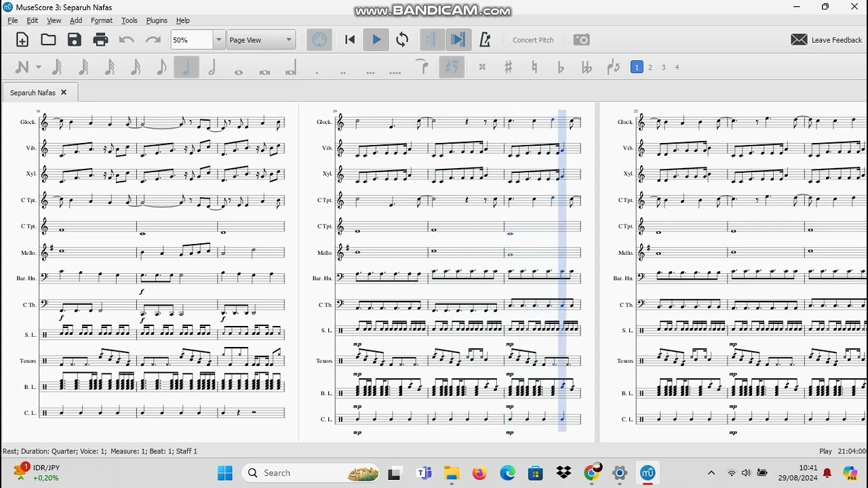Undo the last action
This screenshot has height=488, width=868.
[127, 40]
